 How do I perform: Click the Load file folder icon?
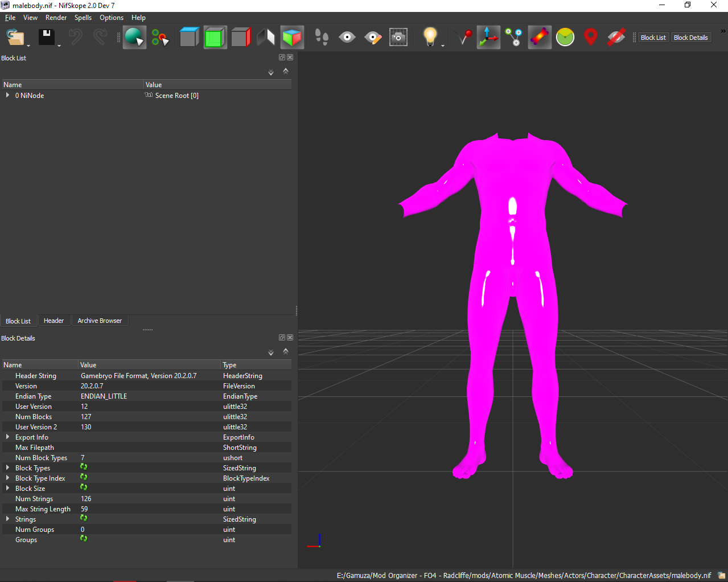(x=14, y=37)
